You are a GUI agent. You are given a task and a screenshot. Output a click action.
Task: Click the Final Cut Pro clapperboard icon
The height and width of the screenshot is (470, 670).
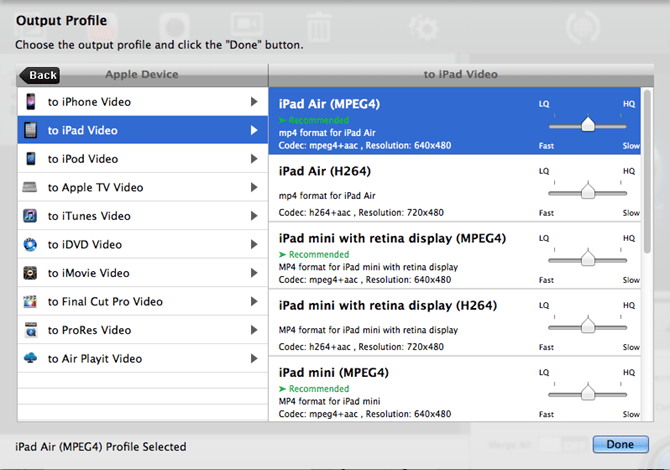30,301
